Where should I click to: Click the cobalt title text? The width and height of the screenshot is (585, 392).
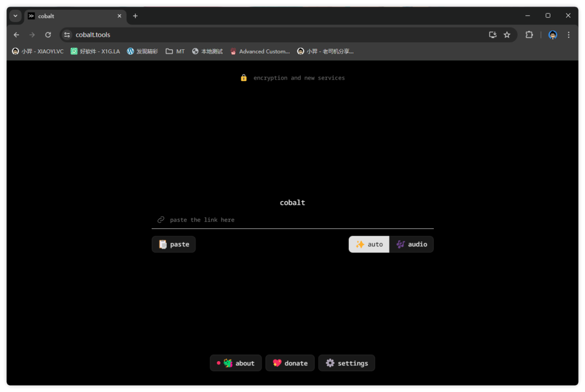pyautogui.click(x=292, y=202)
